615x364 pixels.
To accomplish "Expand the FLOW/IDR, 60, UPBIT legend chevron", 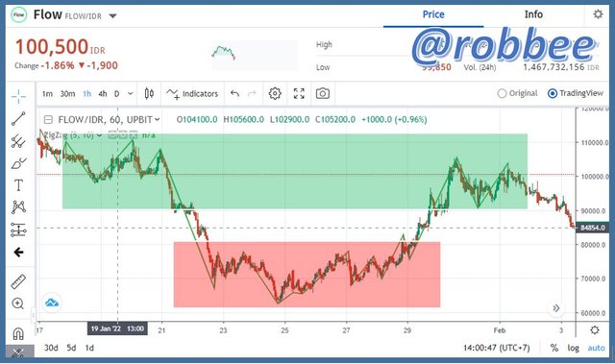I will (x=158, y=119).
